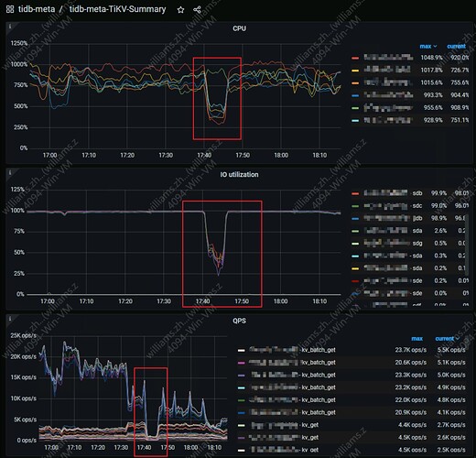Select kv_batch_get series with max 22.0K ops/s
The height and width of the screenshot is (458, 476).
click(292, 400)
